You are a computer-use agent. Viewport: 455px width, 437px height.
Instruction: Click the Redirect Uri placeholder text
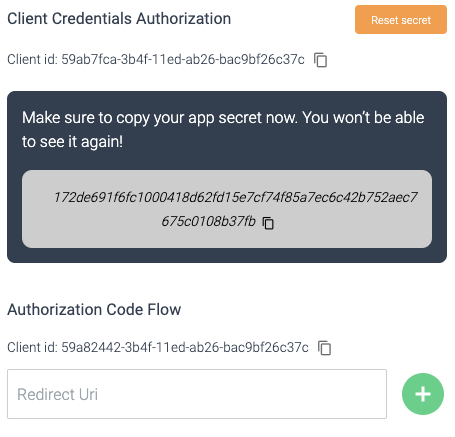coord(57,394)
